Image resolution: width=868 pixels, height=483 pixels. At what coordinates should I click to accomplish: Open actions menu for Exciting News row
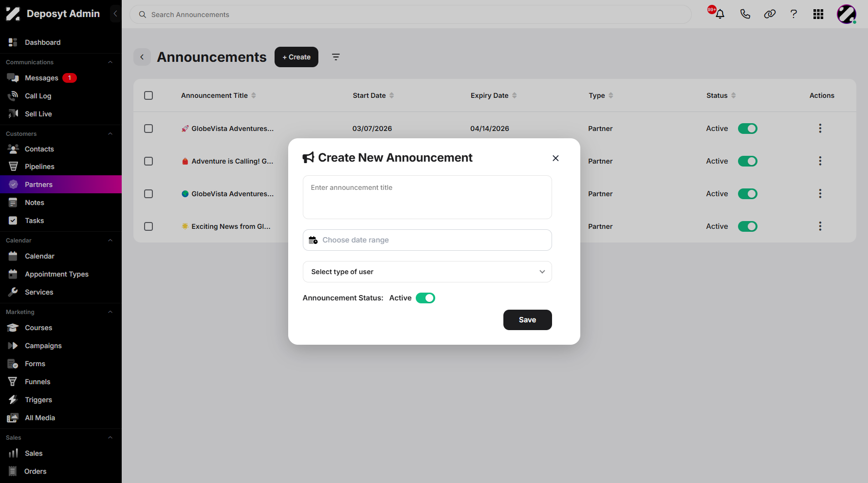pyautogui.click(x=820, y=226)
